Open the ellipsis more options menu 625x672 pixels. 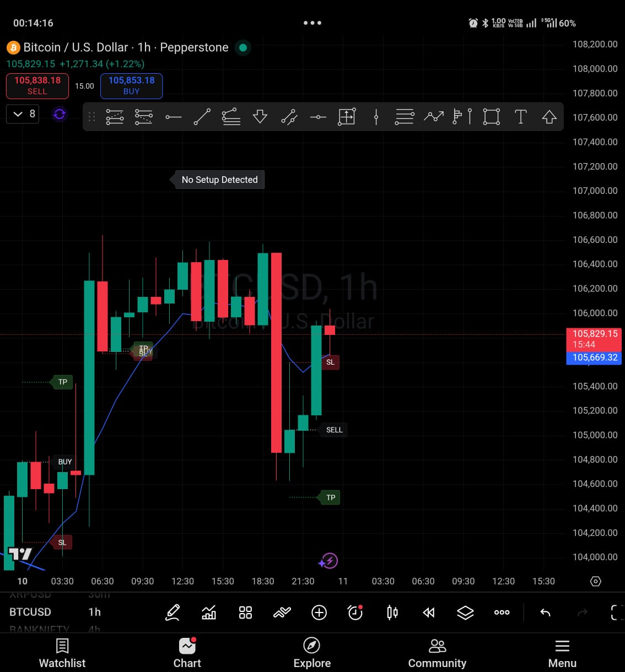(x=502, y=613)
